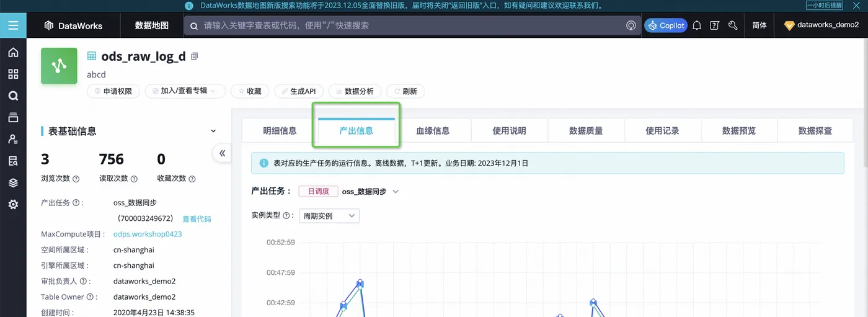Image resolution: width=868 pixels, height=317 pixels.
Task: Select the layers icon in sidebar
Action: (x=13, y=183)
